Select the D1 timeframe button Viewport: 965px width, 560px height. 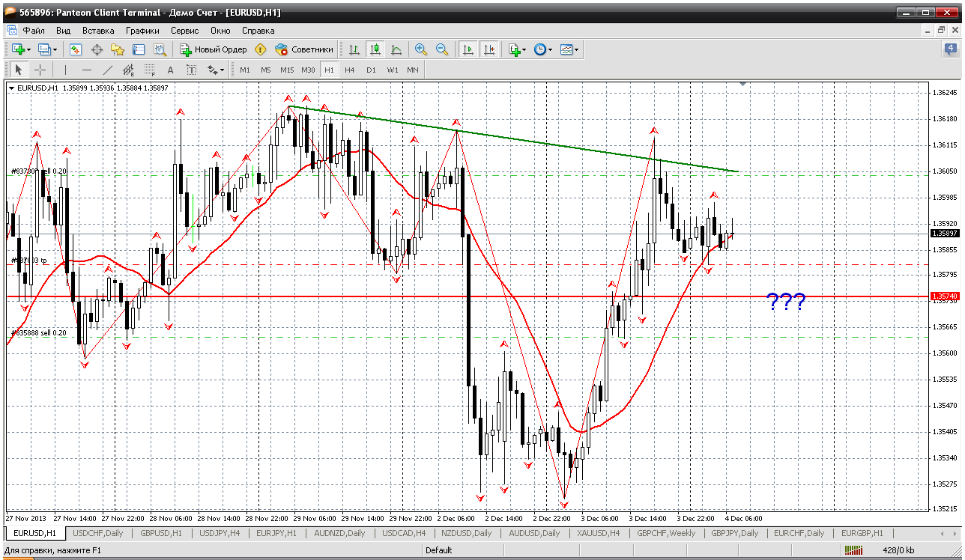[371, 70]
